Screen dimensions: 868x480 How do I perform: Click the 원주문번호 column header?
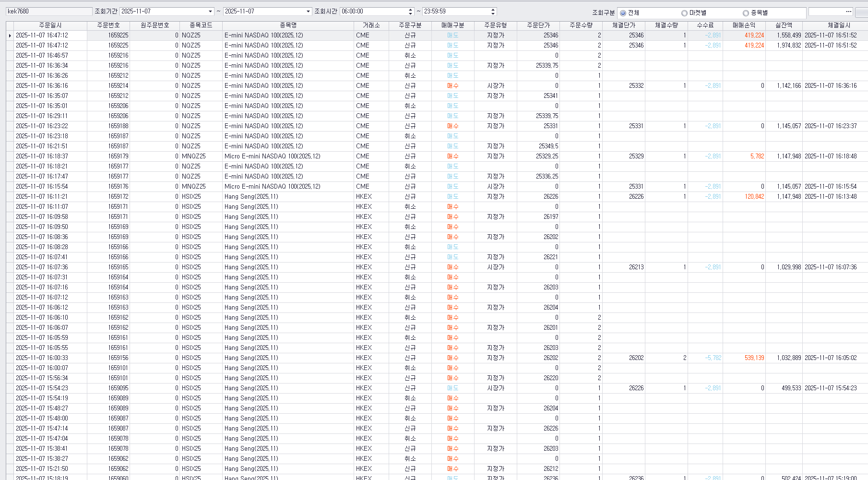(x=155, y=25)
